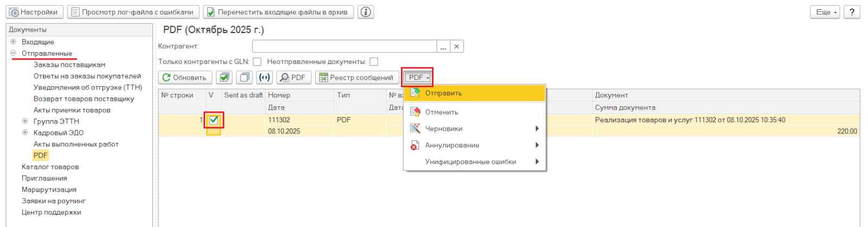Enable Только контрагенты с GLN checkbox
The image size is (868, 227).
coord(257,62)
